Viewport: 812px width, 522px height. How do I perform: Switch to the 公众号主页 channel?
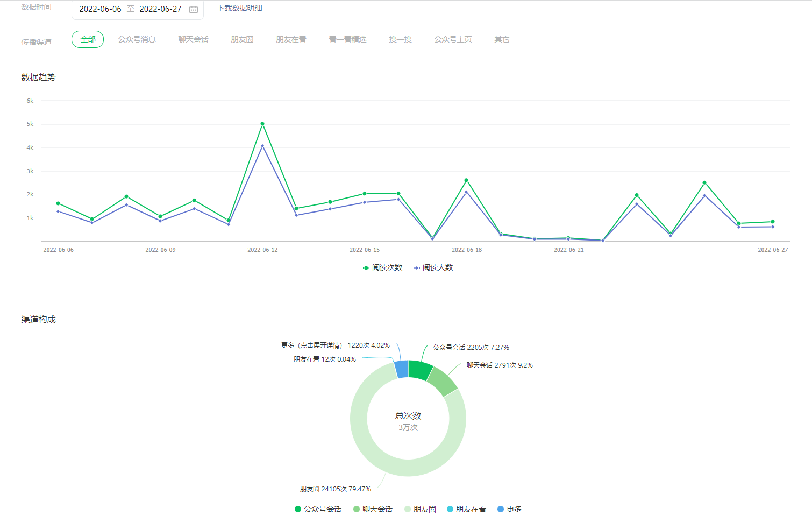click(453, 39)
